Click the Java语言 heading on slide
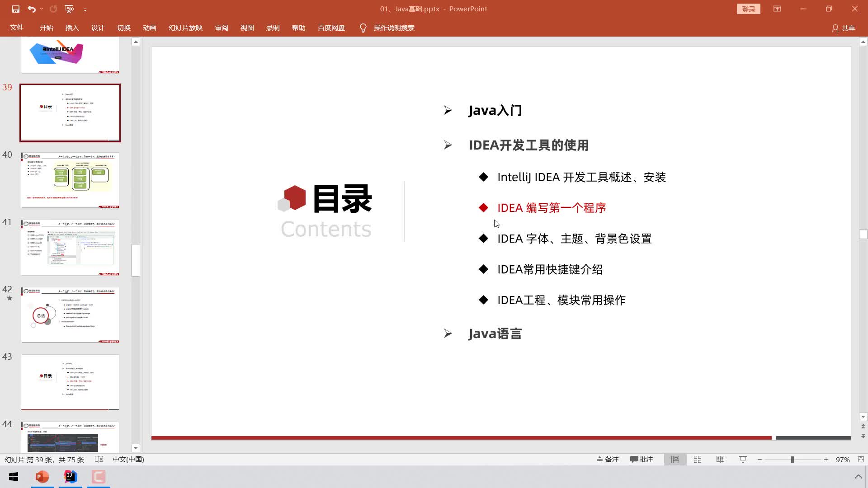This screenshot has height=488, width=868. coord(495,333)
